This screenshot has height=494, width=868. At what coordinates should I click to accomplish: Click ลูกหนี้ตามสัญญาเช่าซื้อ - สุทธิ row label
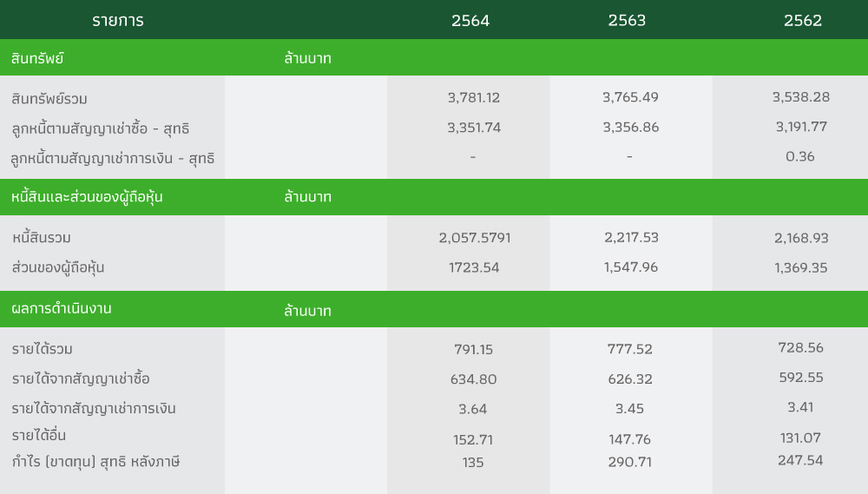100,128
